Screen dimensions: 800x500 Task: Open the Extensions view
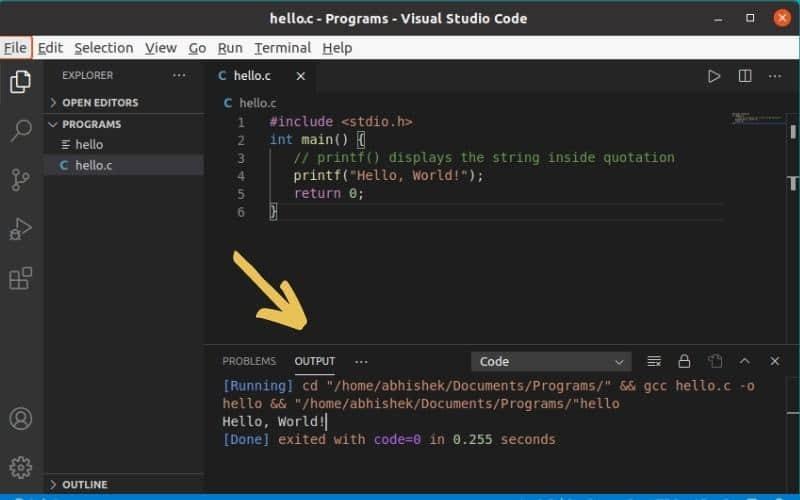click(x=20, y=278)
